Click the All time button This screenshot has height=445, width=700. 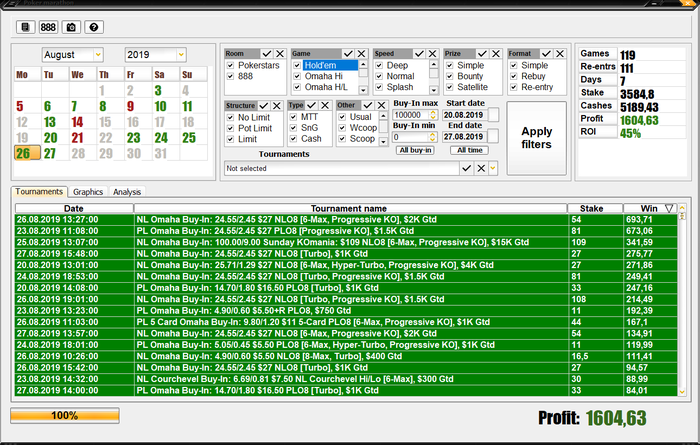[469, 150]
